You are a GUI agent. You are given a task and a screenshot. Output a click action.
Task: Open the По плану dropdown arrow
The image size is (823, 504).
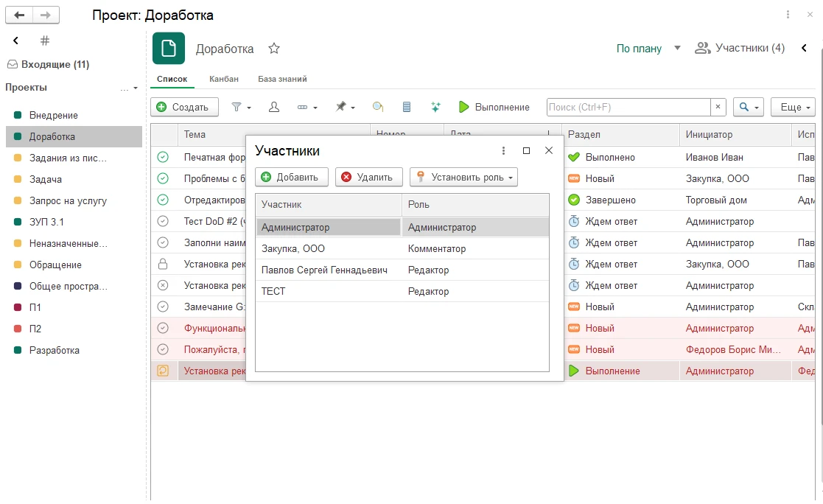coord(677,49)
